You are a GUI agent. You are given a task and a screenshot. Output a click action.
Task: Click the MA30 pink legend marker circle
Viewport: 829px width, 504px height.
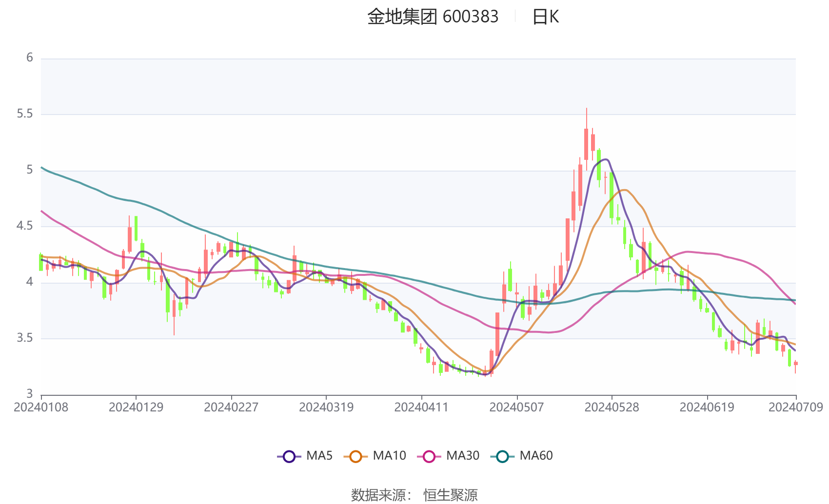tap(429, 457)
